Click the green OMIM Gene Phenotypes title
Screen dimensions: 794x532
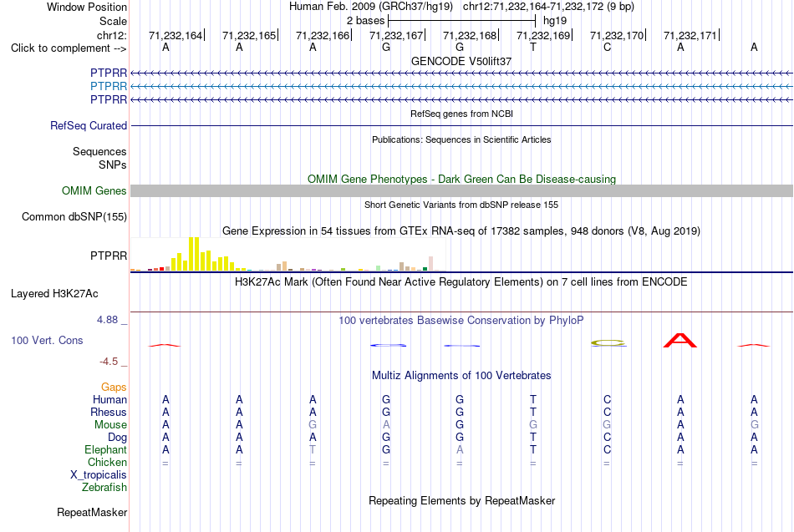[x=461, y=180]
